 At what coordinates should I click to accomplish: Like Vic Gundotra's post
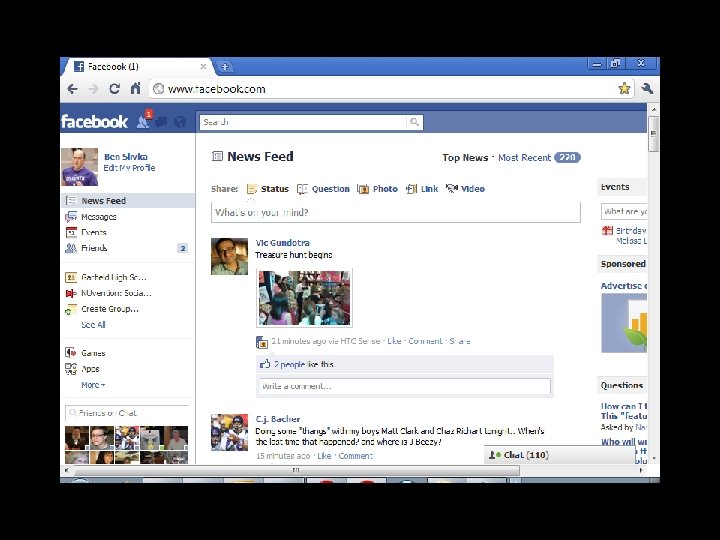(x=394, y=341)
